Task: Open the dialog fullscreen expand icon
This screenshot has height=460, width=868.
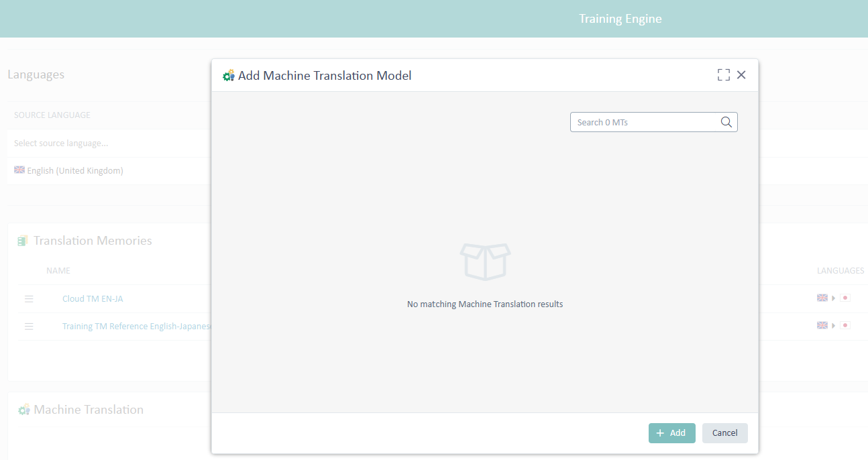Action: [723, 74]
